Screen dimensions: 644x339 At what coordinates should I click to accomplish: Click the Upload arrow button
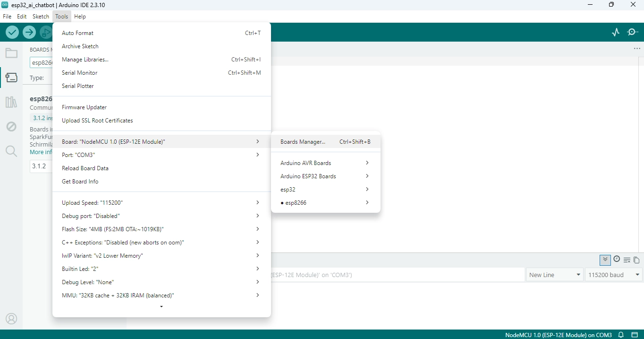pyautogui.click(x=29, y=32)
